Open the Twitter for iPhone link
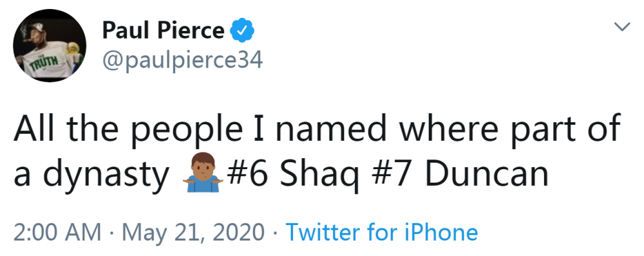 [x=381, y=232]
